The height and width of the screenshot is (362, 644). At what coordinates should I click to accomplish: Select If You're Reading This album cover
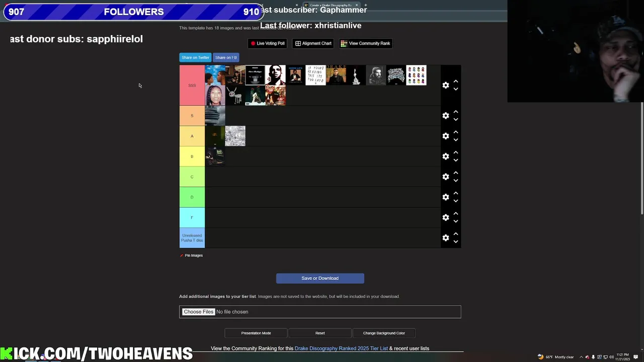click(315, 75)
